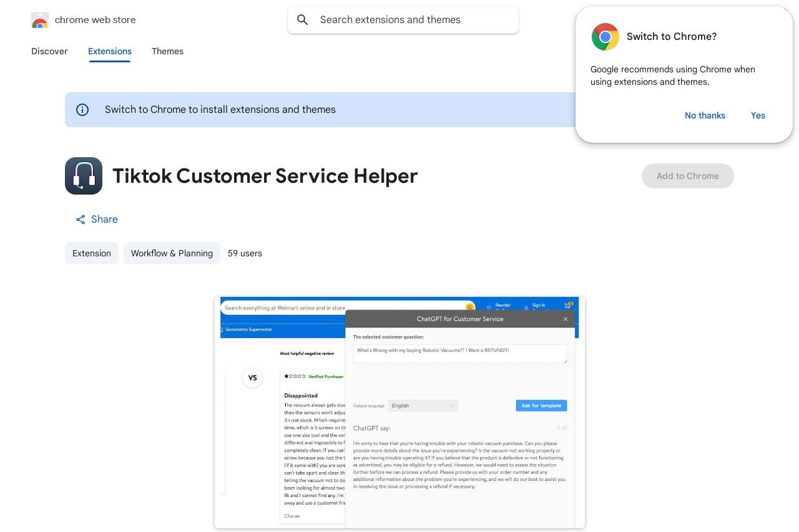Click the Chrome logo in the popup
This screenshot has width=799, height=532.
605,37
